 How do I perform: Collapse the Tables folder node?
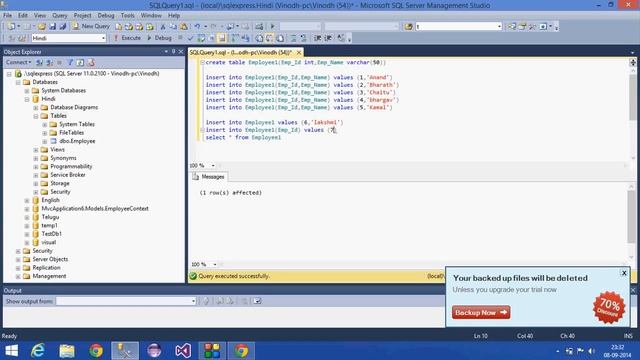click(x=36, y=116)
